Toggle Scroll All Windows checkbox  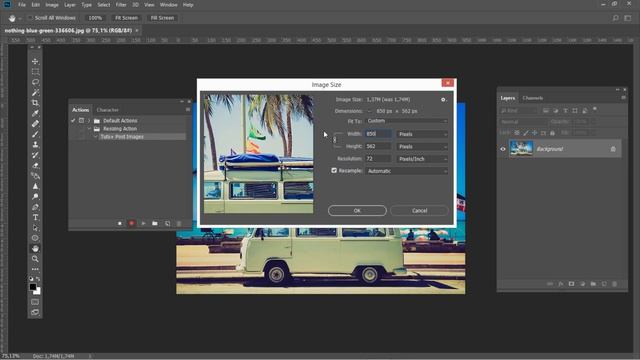click(30, 18)
